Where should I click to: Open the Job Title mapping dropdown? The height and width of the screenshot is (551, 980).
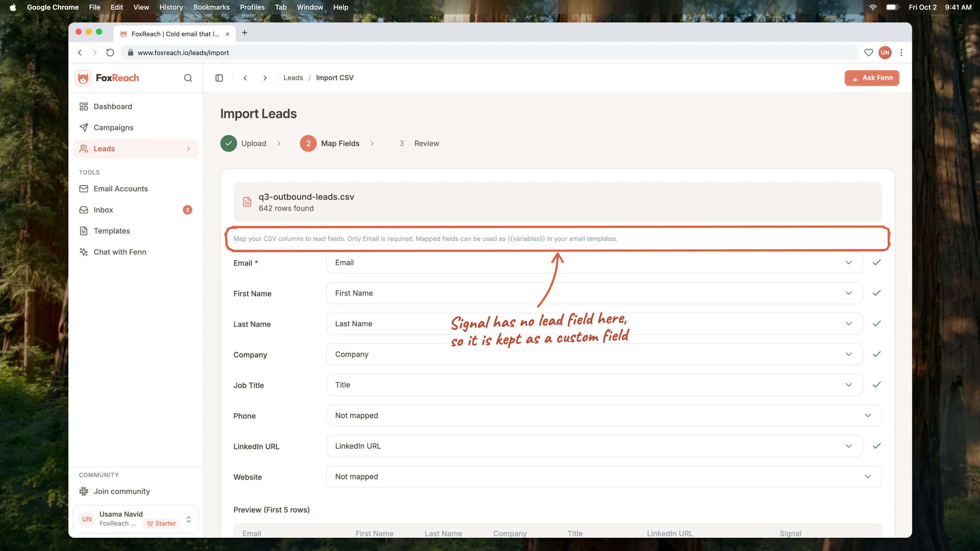click(594, 385)
